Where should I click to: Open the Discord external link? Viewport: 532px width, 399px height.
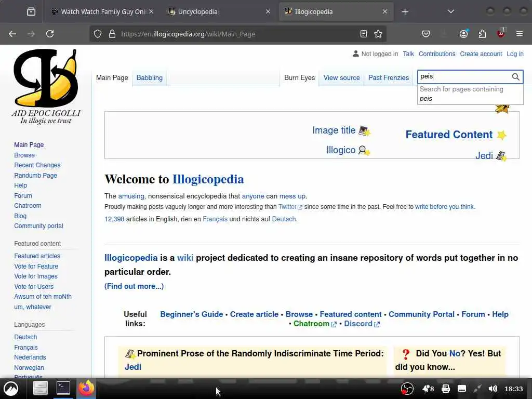tap(362, 324)
